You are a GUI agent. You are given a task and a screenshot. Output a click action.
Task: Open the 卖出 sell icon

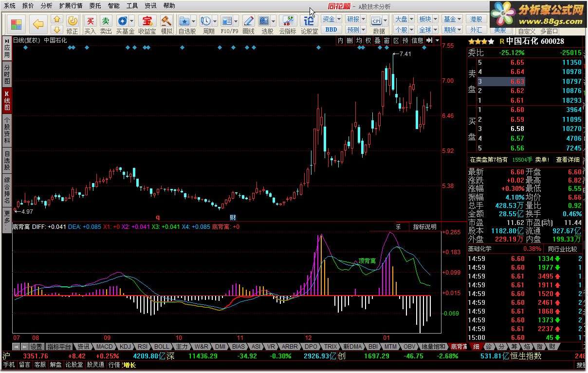106,20
